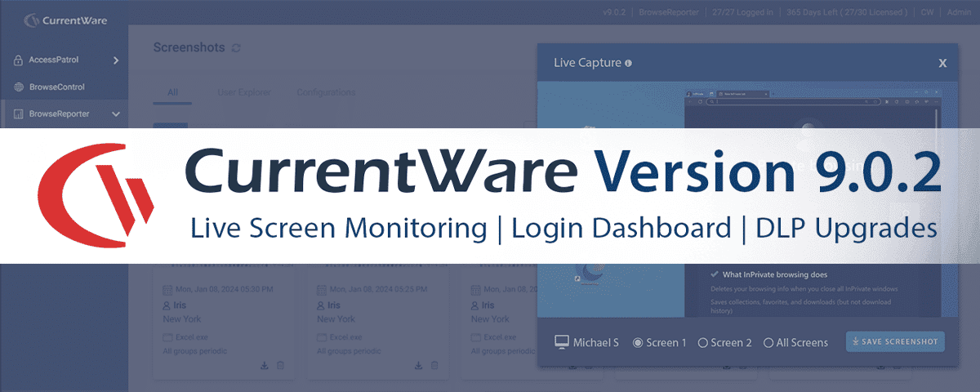980x392 pixels.
Task: Click the BrowseReporter chart icon
Action: point(19,114)
